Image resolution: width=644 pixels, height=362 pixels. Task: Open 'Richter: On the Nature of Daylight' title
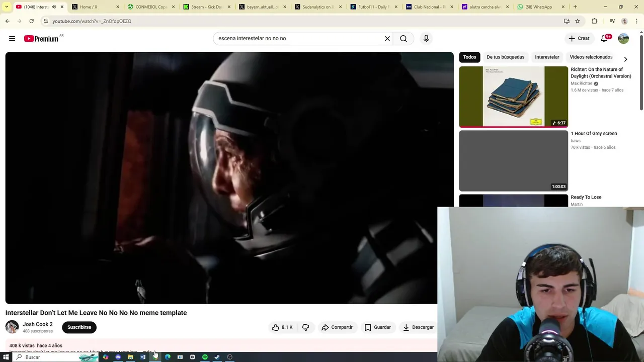[601, 73]
